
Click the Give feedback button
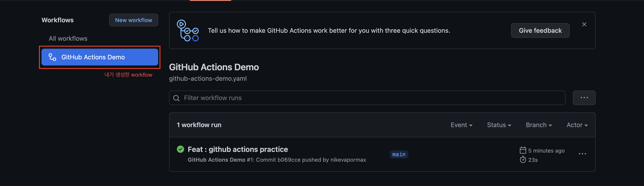click(x=540, y=30)
